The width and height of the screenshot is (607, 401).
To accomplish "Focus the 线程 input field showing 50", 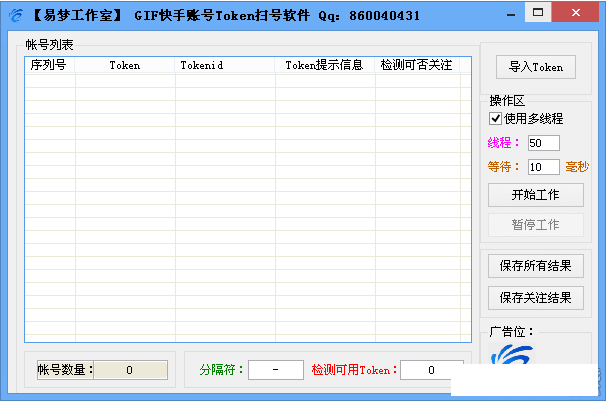I will tap(543, 143).
